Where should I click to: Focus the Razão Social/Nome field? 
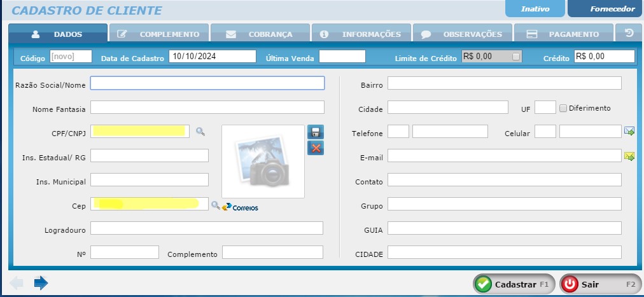tap(207, 83)
